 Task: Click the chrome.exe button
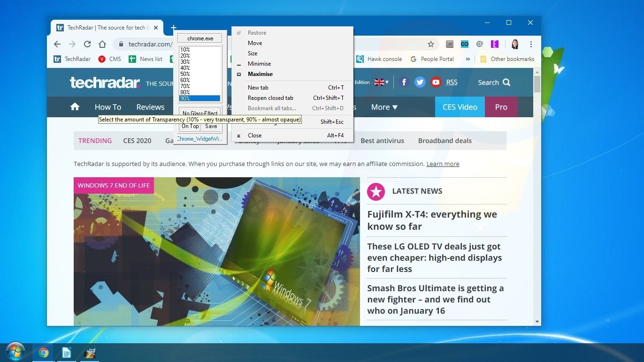point(200,38)
